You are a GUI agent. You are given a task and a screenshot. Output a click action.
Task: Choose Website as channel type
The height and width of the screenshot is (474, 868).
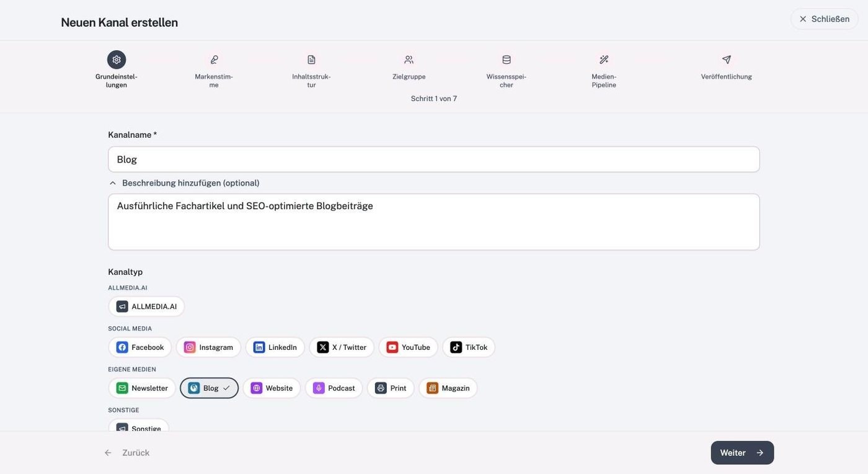pyautogui.click(x=272, y=388)
